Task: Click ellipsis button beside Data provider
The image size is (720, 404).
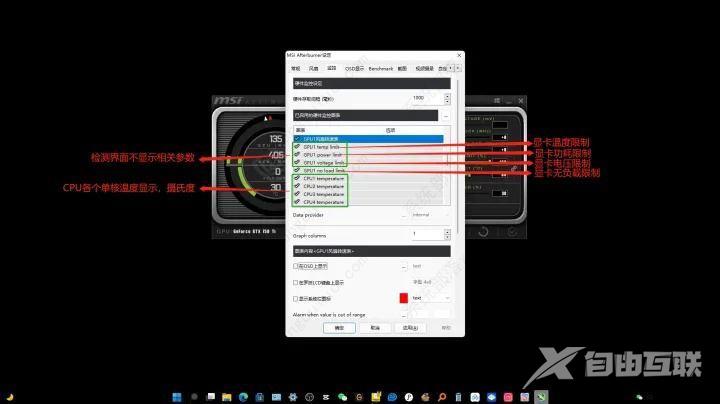Action: tap(404, 215)
